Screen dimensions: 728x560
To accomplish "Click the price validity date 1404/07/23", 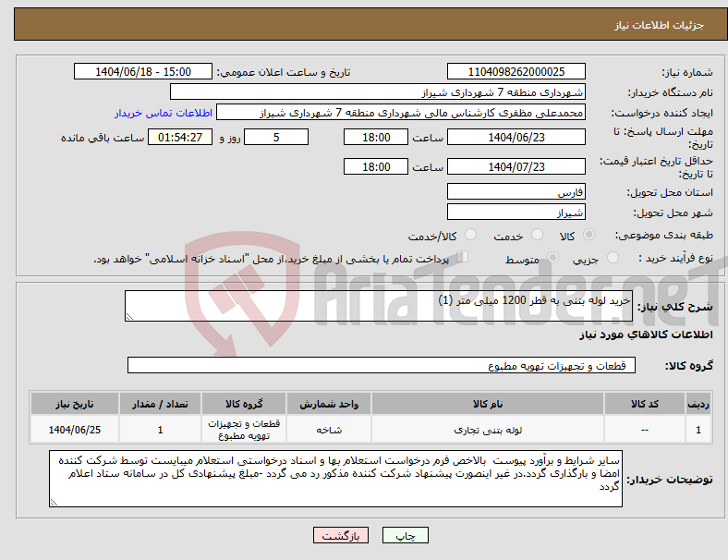I will (x=516, y=166).
